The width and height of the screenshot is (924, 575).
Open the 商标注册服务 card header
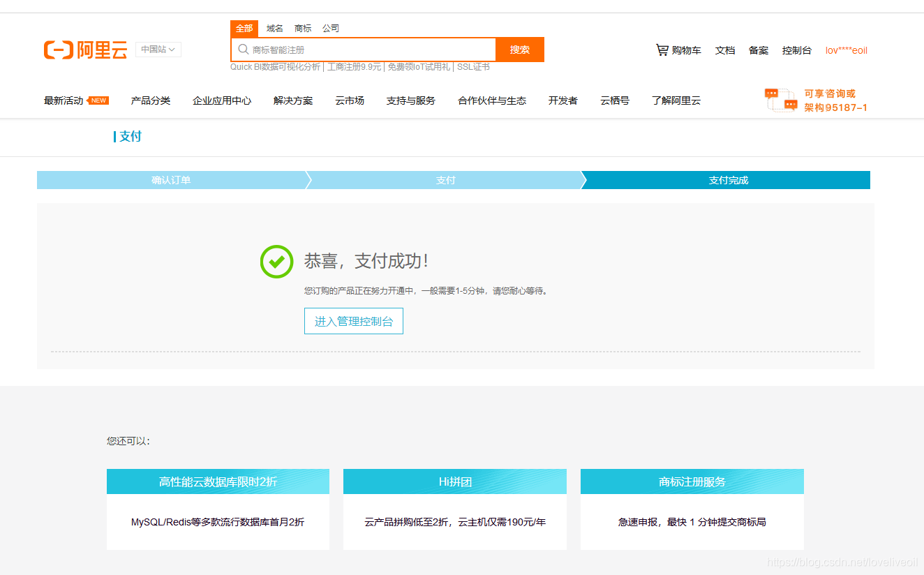click(692, 481)
